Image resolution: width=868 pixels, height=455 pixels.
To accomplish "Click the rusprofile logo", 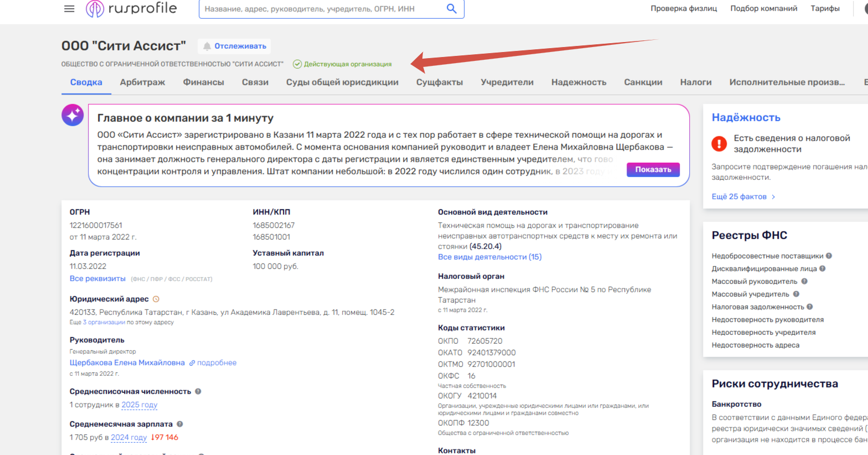I will [x=132, y=9].
